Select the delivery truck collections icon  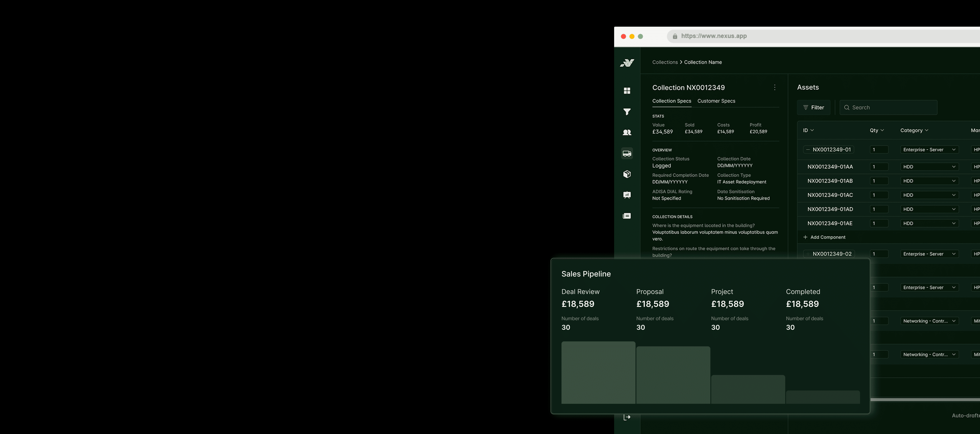[627, 153]
